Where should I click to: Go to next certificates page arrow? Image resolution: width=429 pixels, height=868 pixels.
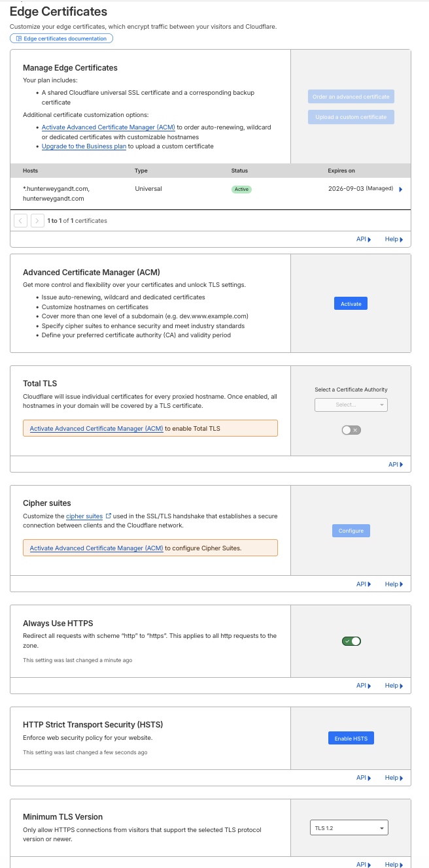pos(37,221)
